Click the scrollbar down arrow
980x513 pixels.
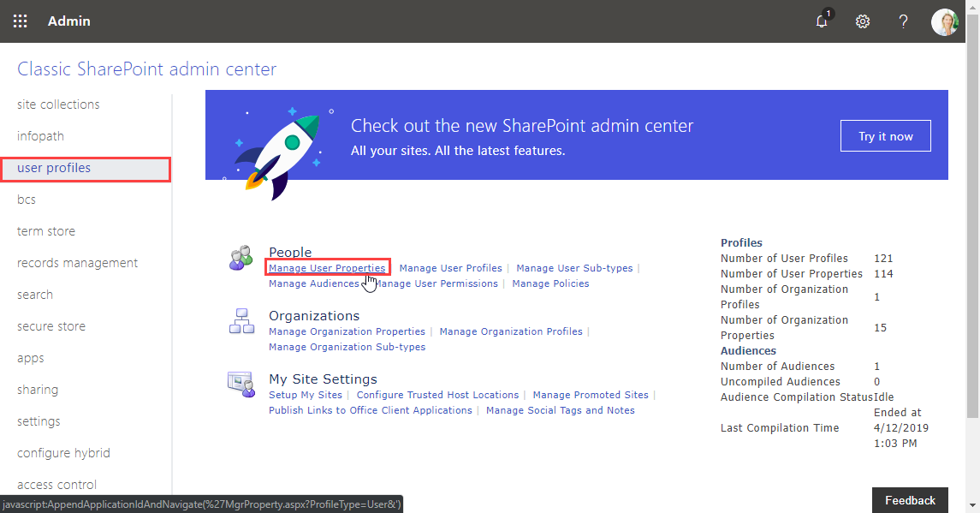tap(972, 505)
